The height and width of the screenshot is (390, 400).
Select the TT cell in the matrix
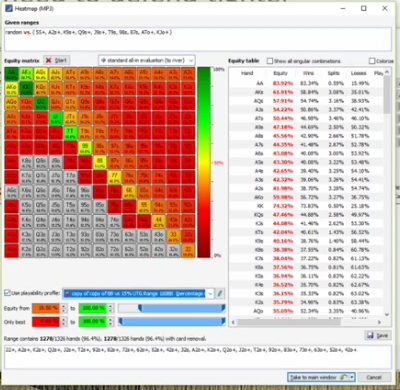[x=70, y=133]
